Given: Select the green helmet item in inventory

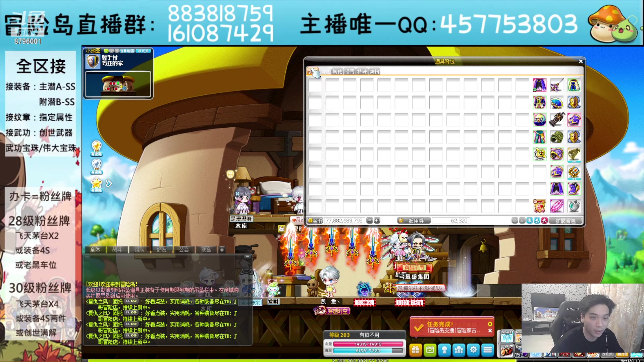Looking at the screenshot, I should [x=557, y=137].
